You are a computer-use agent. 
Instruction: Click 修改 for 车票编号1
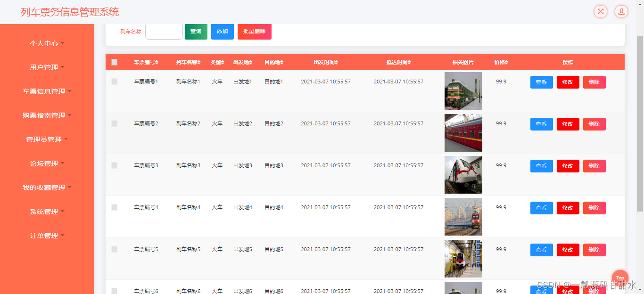(568, 82)
